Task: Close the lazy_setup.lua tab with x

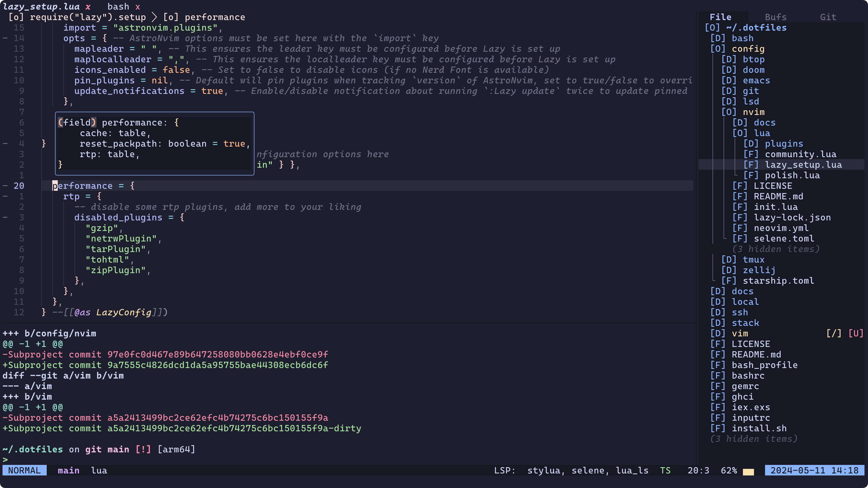Action: click(x=88, y=6)
